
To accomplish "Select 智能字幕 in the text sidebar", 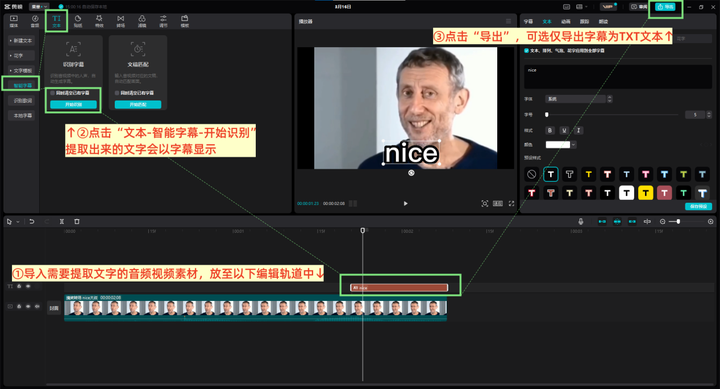I will pyautogui.click(x=21, y=85).
